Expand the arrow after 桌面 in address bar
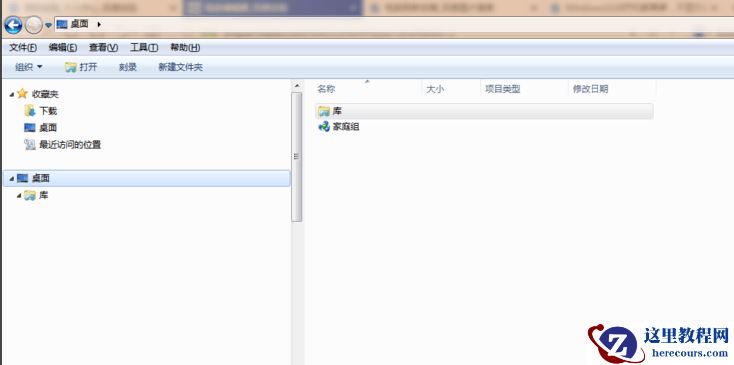Screen dimensions: 734x365 [x=99, y=24]
